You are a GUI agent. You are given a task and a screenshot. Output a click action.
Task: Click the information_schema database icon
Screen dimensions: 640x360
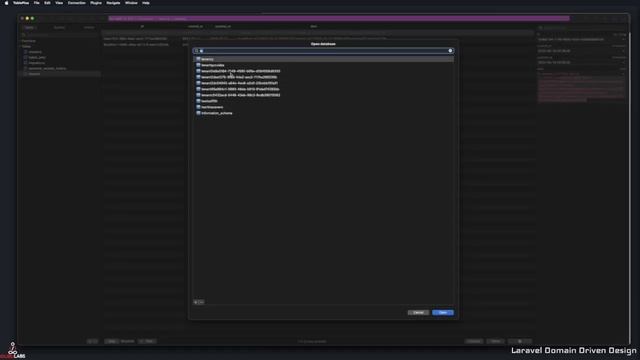[198, 113]
